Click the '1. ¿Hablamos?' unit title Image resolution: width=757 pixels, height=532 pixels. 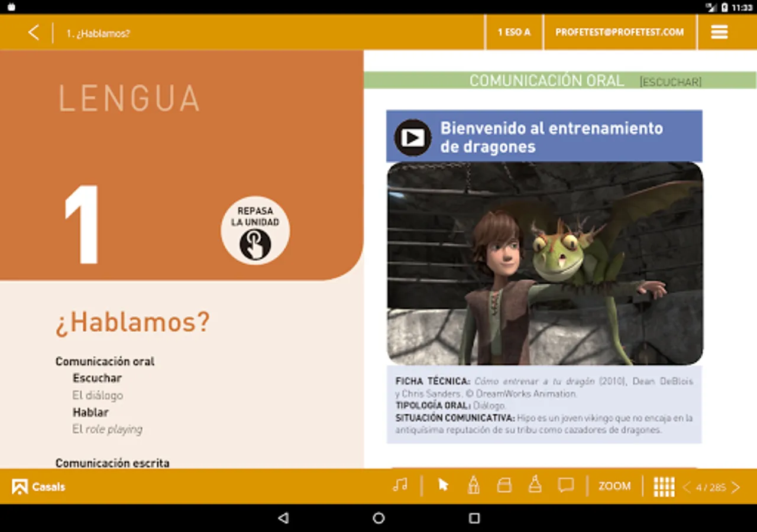point(98,34)
